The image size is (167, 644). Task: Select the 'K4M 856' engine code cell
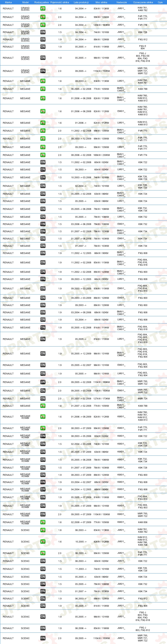(143, 522)
